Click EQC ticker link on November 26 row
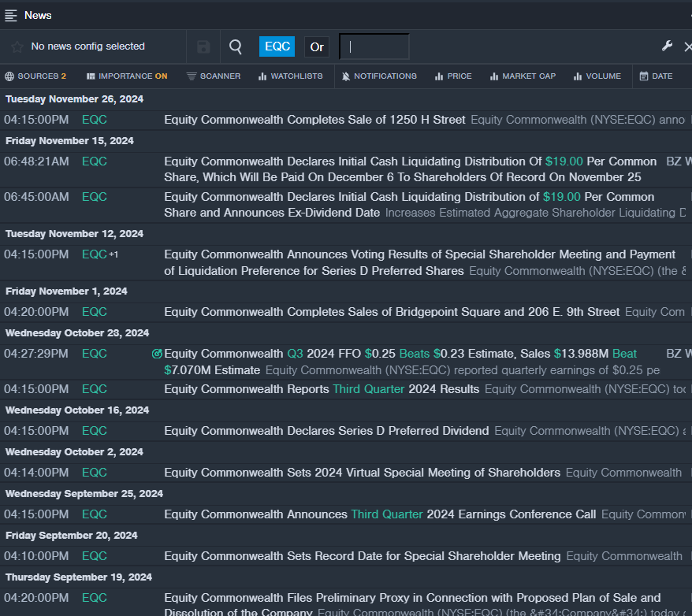 coord(94,120)
